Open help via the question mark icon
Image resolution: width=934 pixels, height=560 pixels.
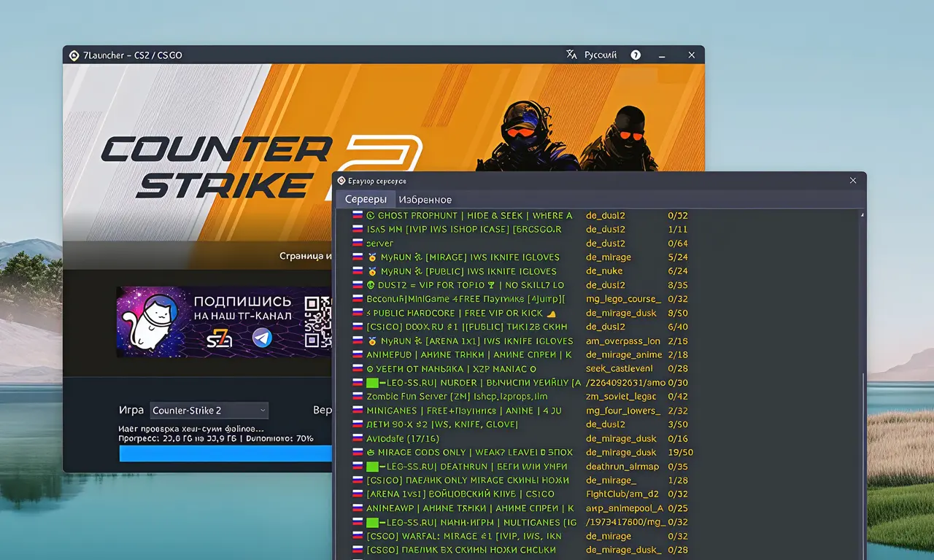point(636,55)
